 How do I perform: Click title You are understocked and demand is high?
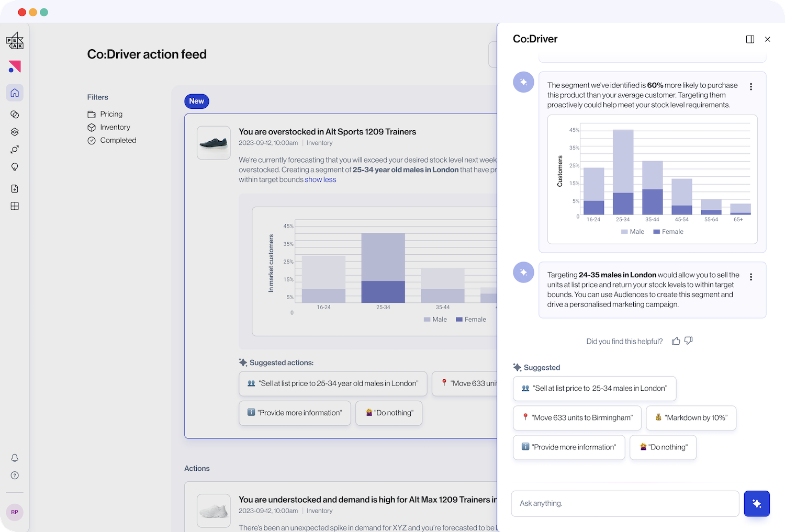pos(368,500)
